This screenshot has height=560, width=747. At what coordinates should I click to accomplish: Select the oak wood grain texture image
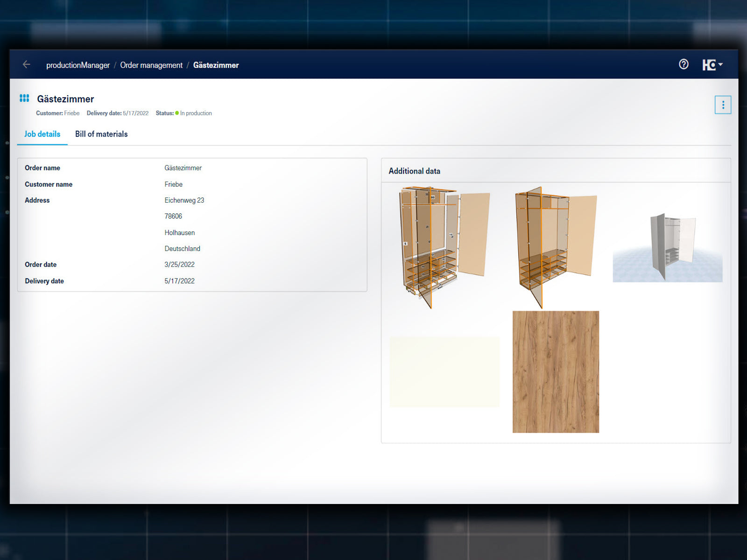click(556, 372)
